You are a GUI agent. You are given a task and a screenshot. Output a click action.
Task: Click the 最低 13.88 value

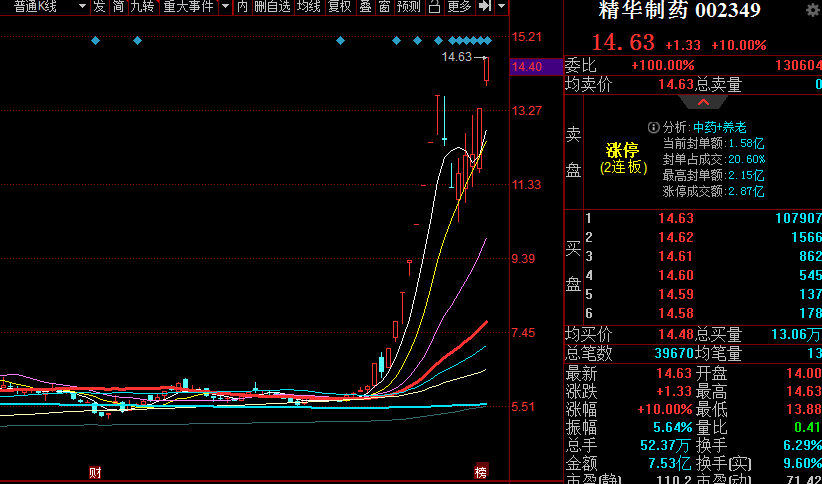(x=804, y=409)
